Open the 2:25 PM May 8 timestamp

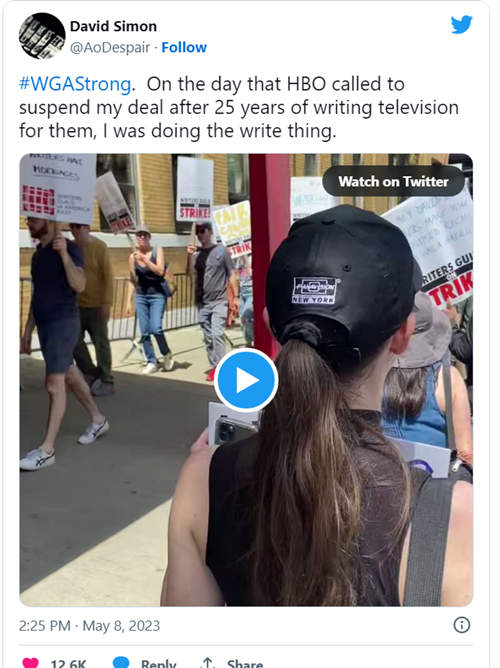pos(89,626)
